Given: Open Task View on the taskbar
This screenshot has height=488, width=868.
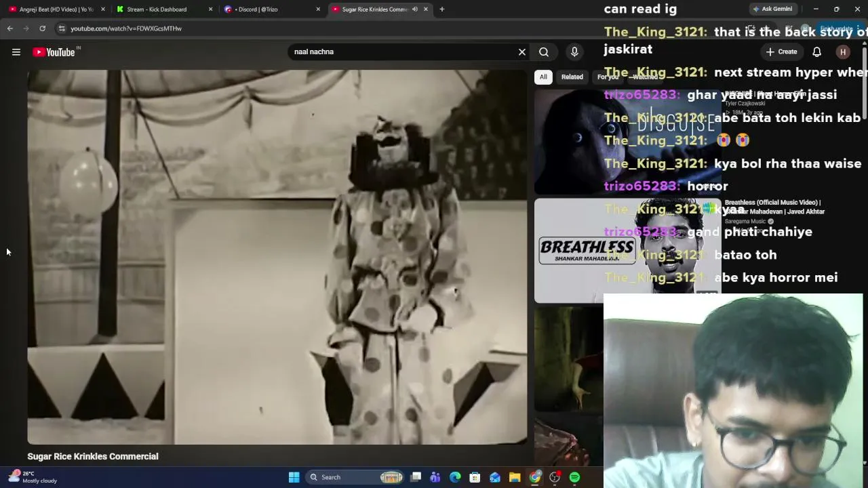Looking at the screenshot, I should tap(416, 477).
